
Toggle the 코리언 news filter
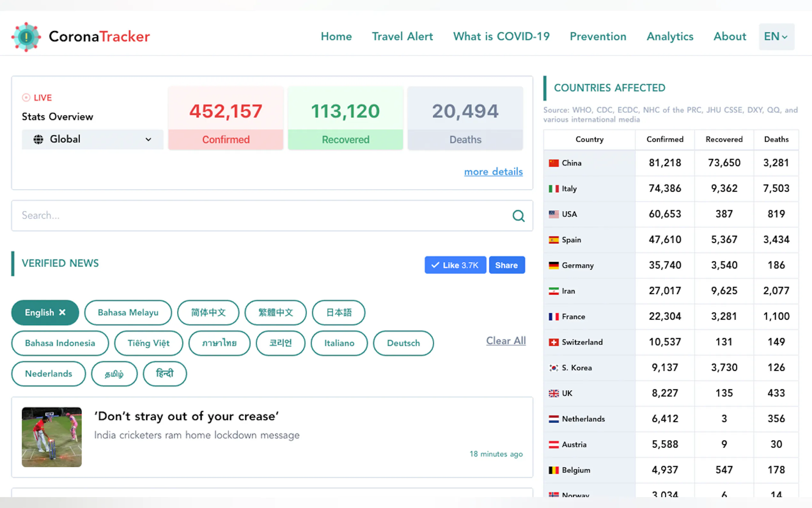pyautogui.click(x=281, y=343)
